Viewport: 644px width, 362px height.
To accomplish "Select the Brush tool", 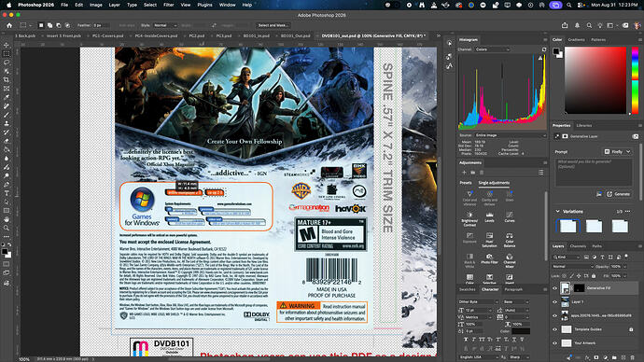I will click(x=7, y=115).
